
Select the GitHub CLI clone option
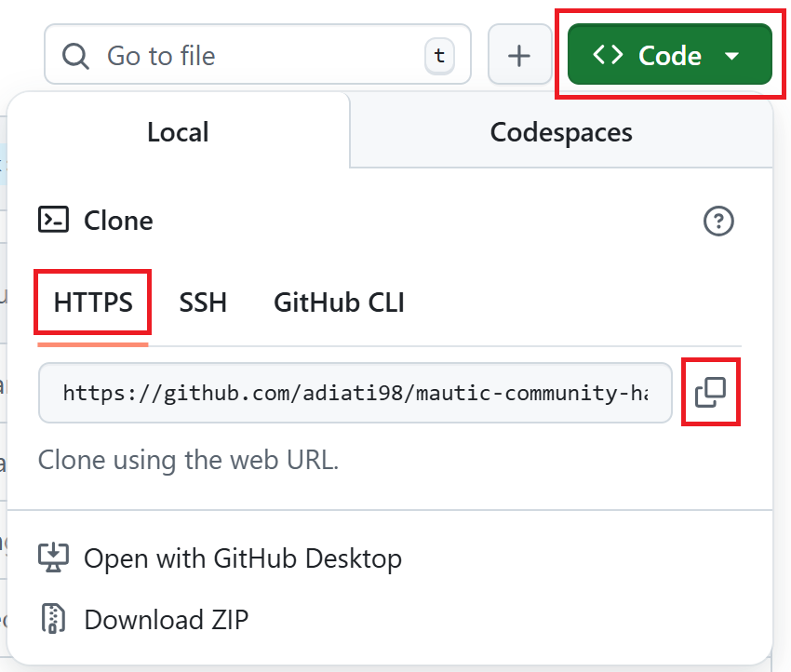tap(339, 302)
